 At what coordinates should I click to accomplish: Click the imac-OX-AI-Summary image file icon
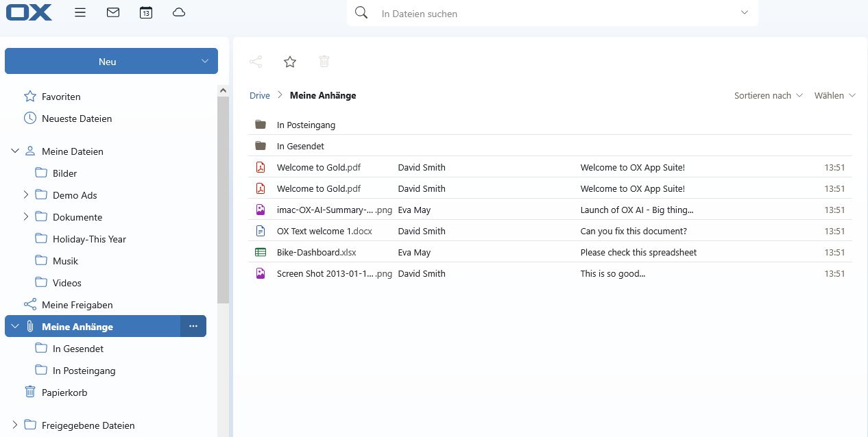(x=261, y=210)
